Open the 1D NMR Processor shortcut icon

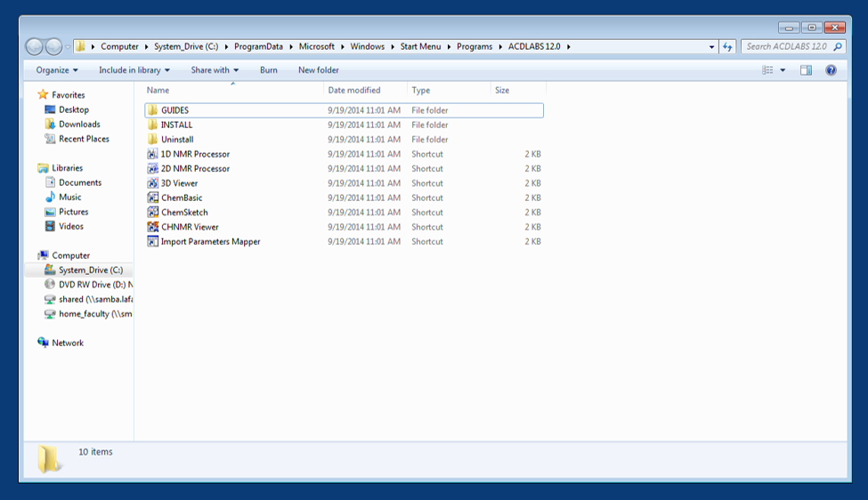(153, 154)
